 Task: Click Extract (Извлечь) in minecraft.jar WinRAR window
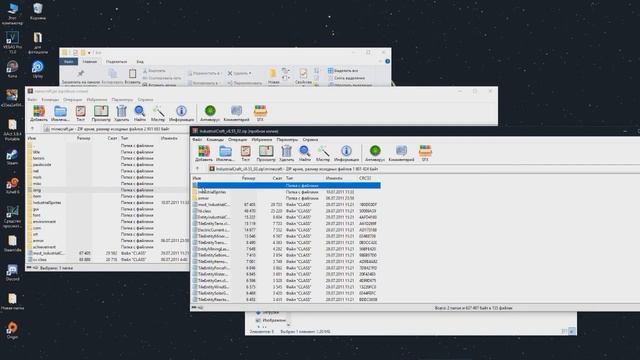(x=60, y=113)
